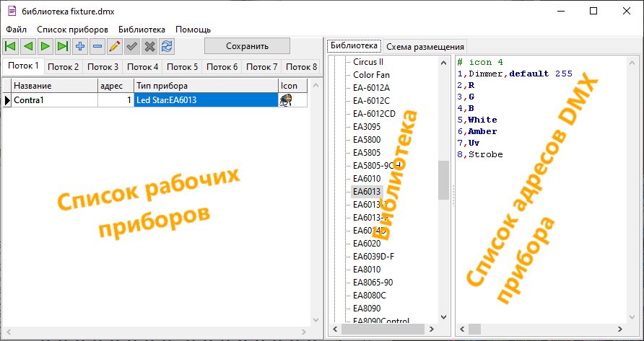
Task: Select EA6039D-F in library tree
Action: pos(374,257)
